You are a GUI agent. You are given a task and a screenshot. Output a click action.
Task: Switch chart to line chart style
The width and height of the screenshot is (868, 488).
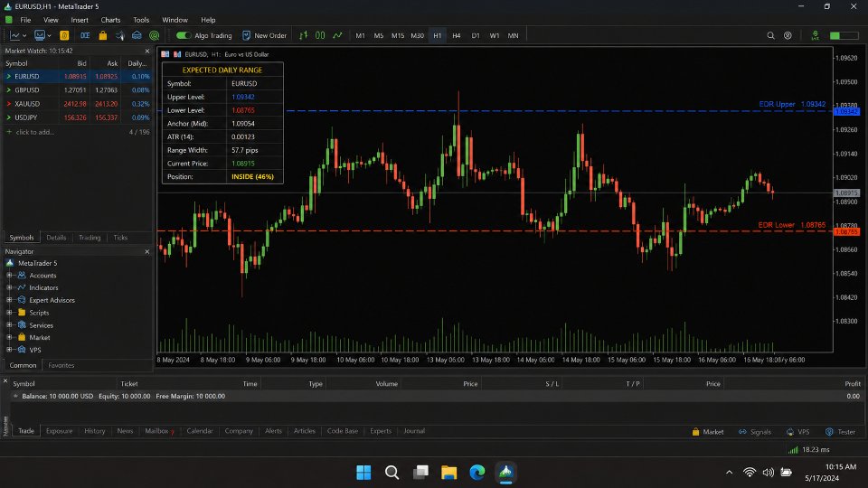pos(337,35)
